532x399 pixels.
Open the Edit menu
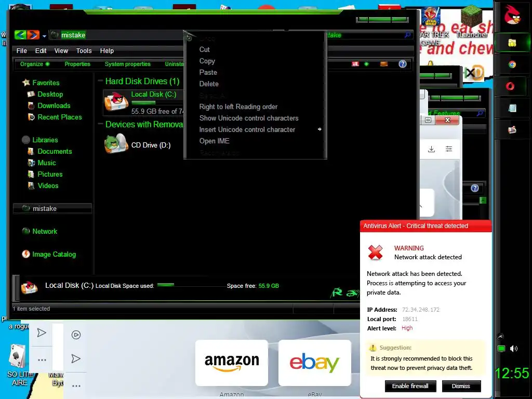[x=41, y=50]
